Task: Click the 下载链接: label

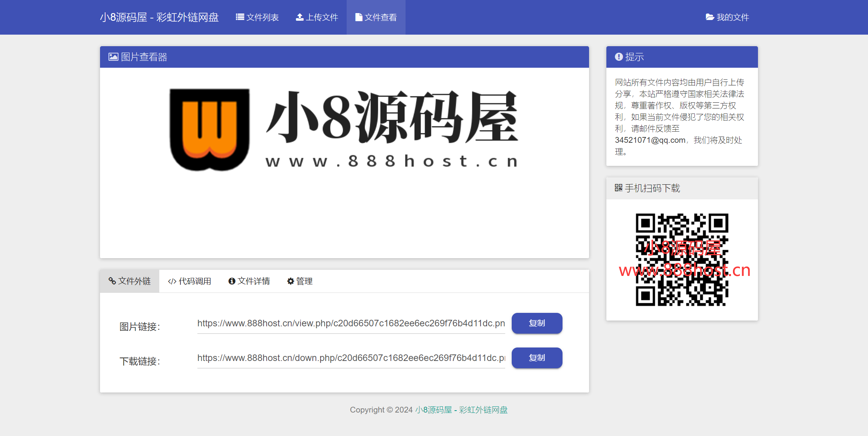Action: (140, 361)
